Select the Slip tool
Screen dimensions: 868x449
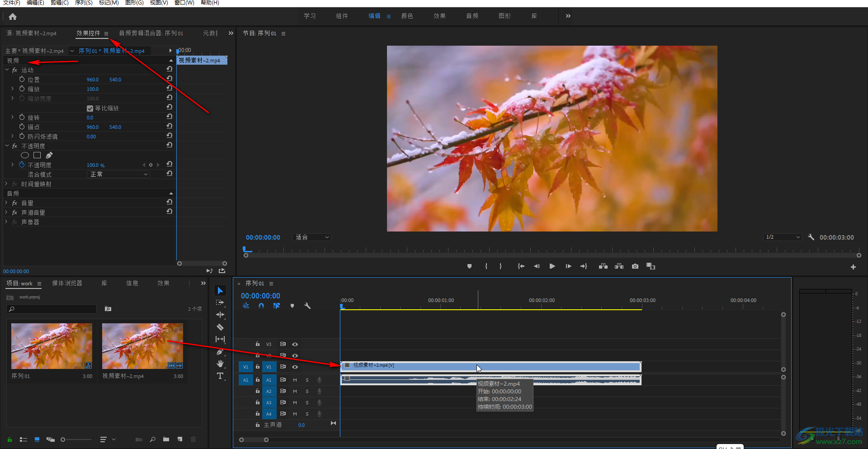[220, 339]
